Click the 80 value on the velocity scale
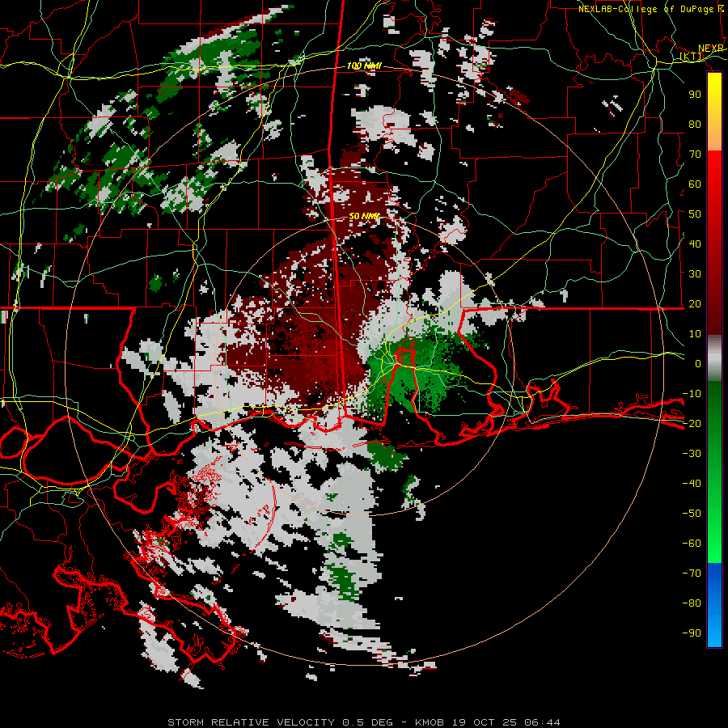Viewport: 728px width, 728px height. pyautogui.click(x=695, y=125)
